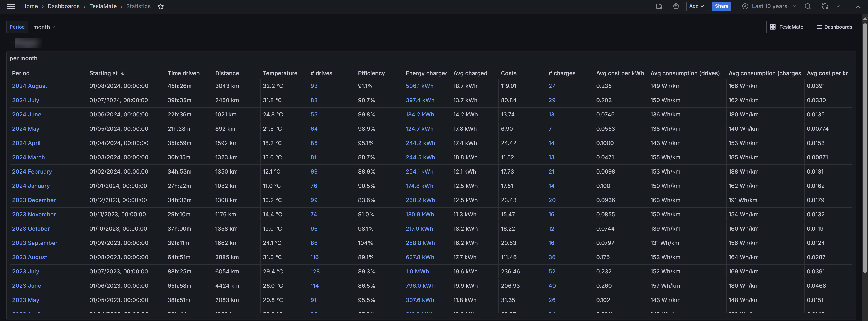Open the 2023 December period link
The height and width of the screenshot is (321, 868).
34,200
